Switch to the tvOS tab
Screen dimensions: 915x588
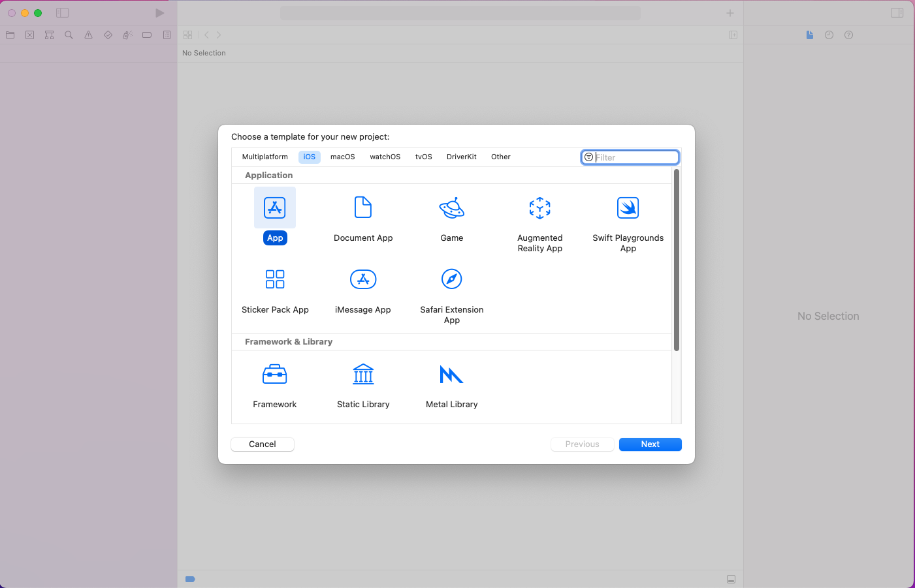424,157
